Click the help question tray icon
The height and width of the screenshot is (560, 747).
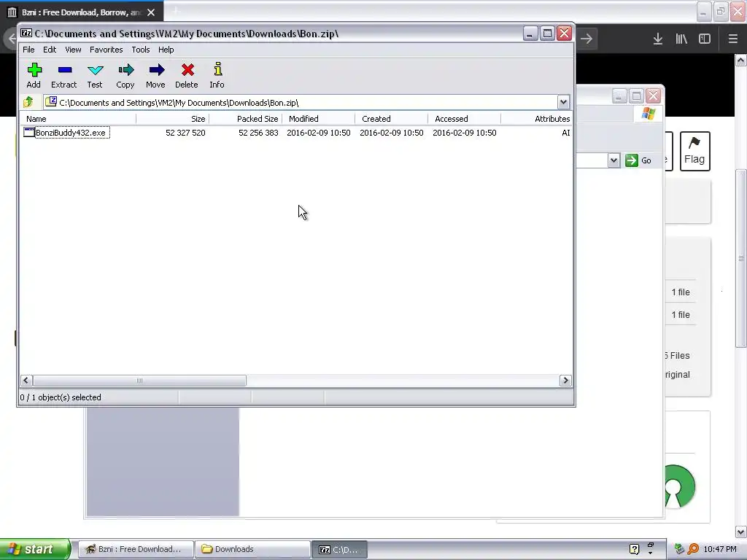pyautogui.click(x=634, y=549)
